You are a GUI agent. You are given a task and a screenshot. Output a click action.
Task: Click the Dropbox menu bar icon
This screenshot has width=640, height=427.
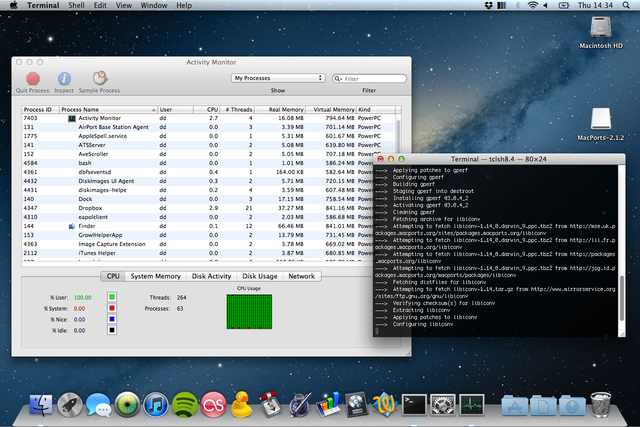point(489,5)
